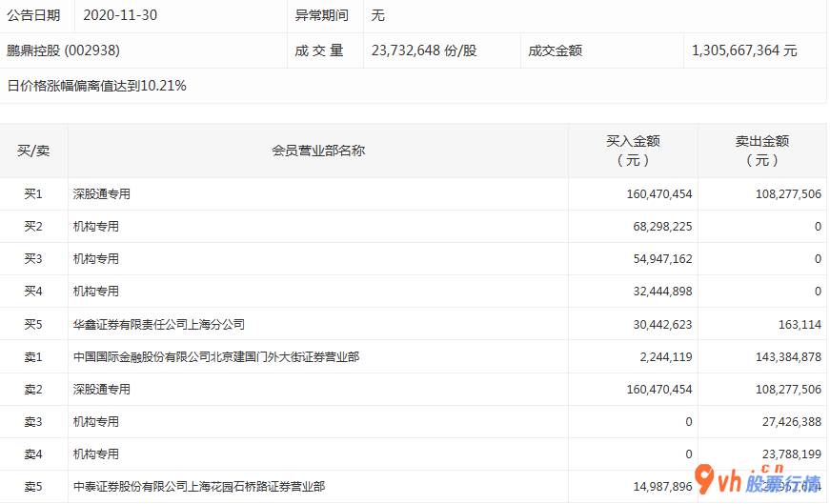The height and width of the screenshot is (504, 830).
Task: Select the 买/卖 column header
Action: 33,151
